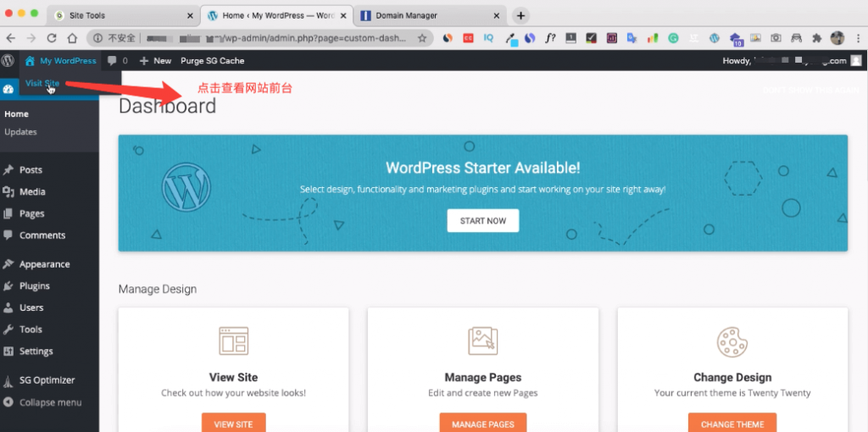Open the Chrome three-dot menu
The image size is (868, 432).
(858, 38)
